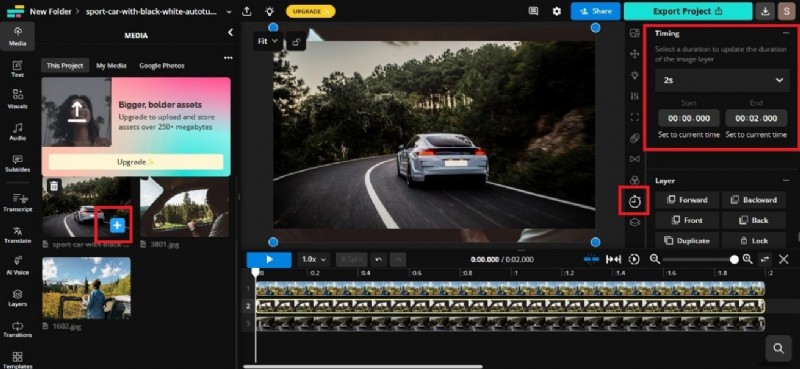Play the timeline with blue play button
This screenshot has height=369, width=800.
269,259
